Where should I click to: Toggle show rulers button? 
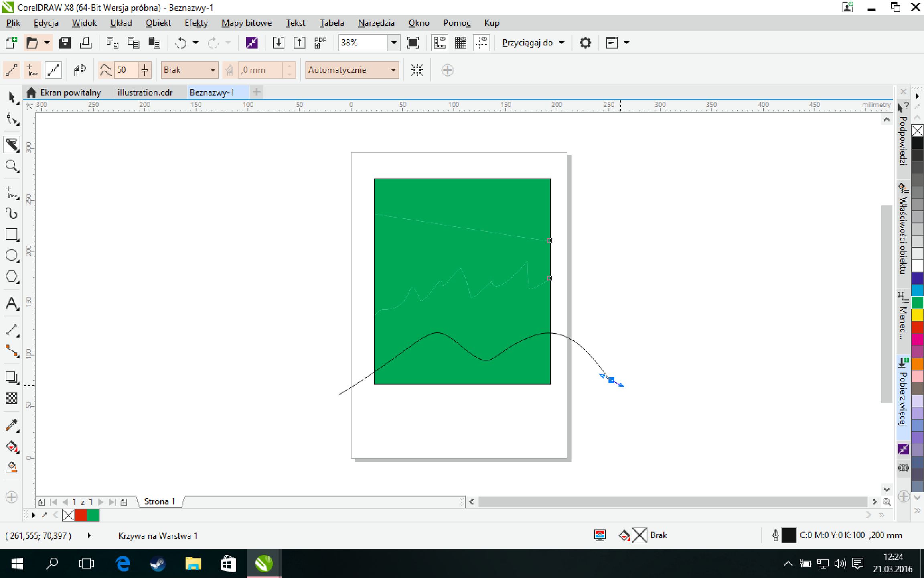pos(440,43)
